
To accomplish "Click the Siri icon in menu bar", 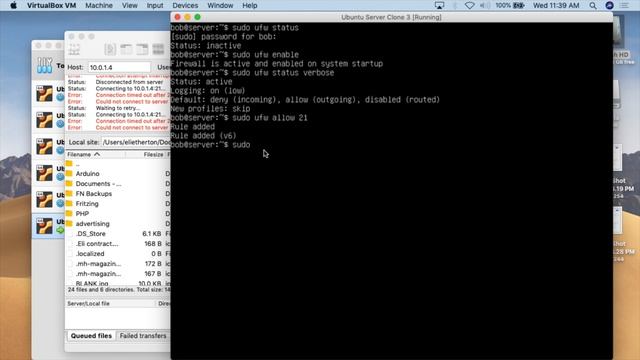I will pyautogui.click(x=609, y=6).
